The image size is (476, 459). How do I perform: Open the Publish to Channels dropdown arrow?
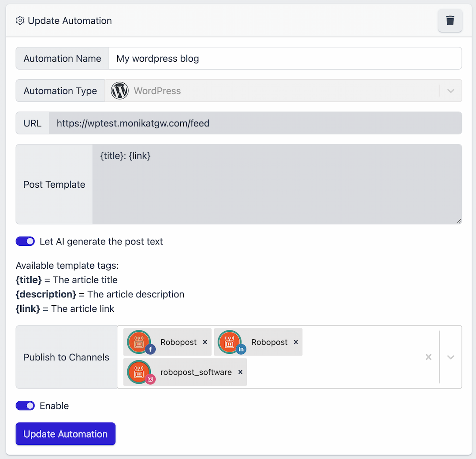click(x=450, y=357)
